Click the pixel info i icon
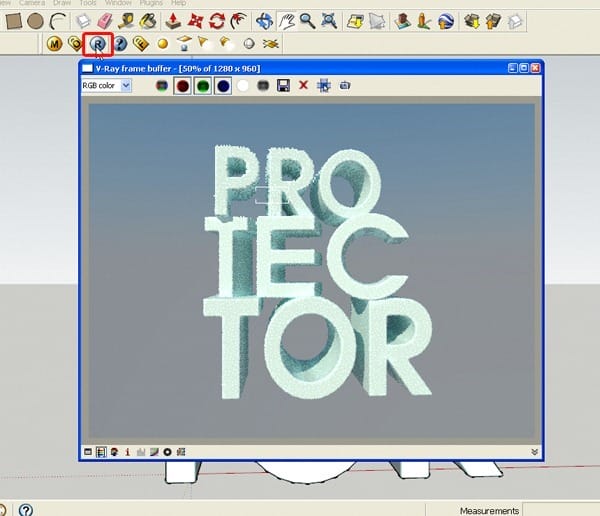The height and width of the screenshot is (516, 600). click(127, 452)
